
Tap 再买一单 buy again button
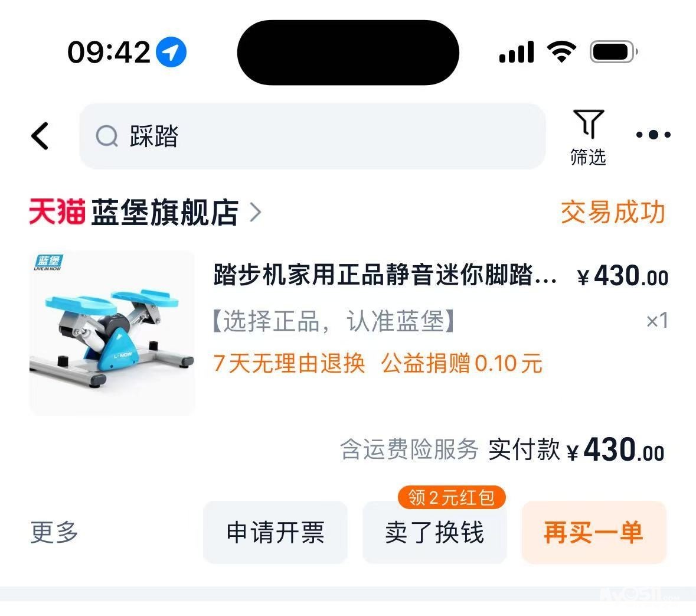pyautogui.click(x=594, y=532)
